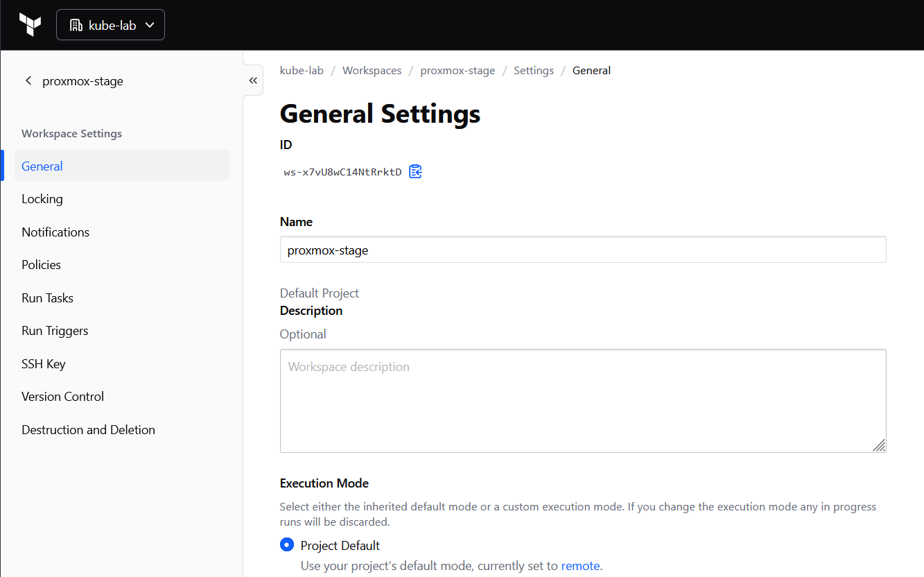
Task: Copy the workspace ID to clipboard
Action: pyautogui.click(x=415, y=171)
